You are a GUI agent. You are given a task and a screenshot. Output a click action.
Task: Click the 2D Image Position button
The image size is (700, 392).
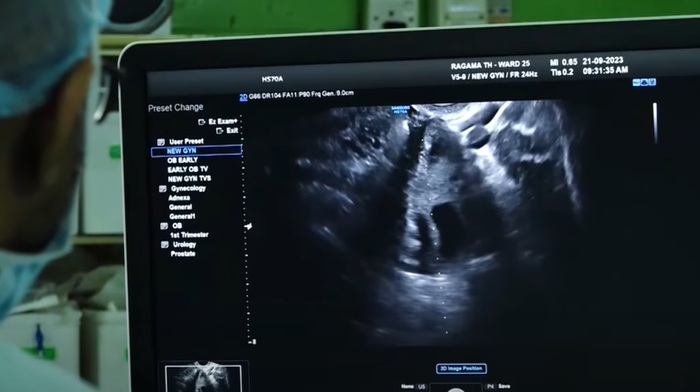click(x=461, y=369)
